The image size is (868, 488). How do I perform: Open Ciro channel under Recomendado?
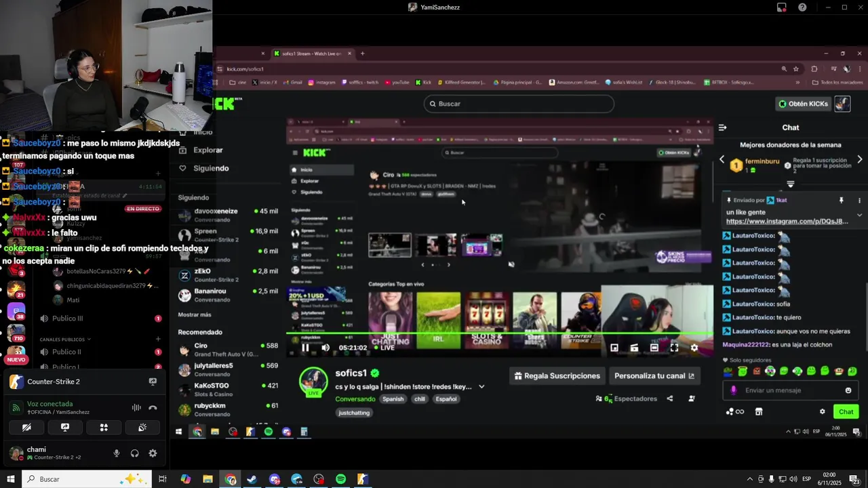pos(228,349)
